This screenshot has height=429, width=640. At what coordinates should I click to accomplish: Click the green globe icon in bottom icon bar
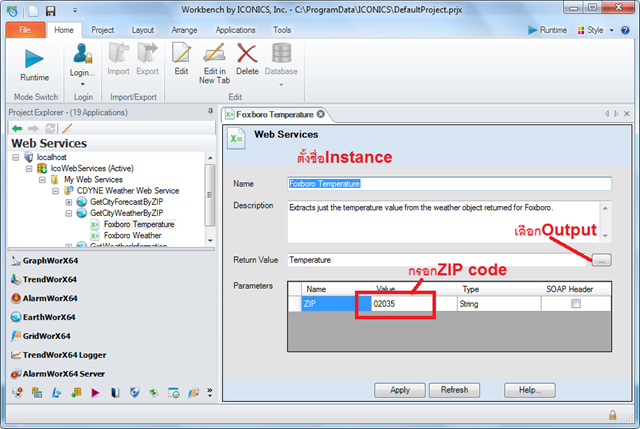[x=153, y=393]
